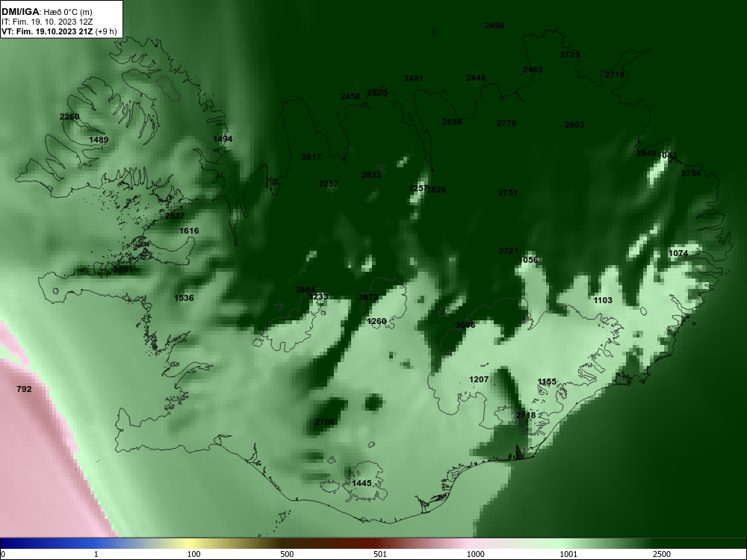Click the legend label 0
747x560 pixels.
click(3, 554)
